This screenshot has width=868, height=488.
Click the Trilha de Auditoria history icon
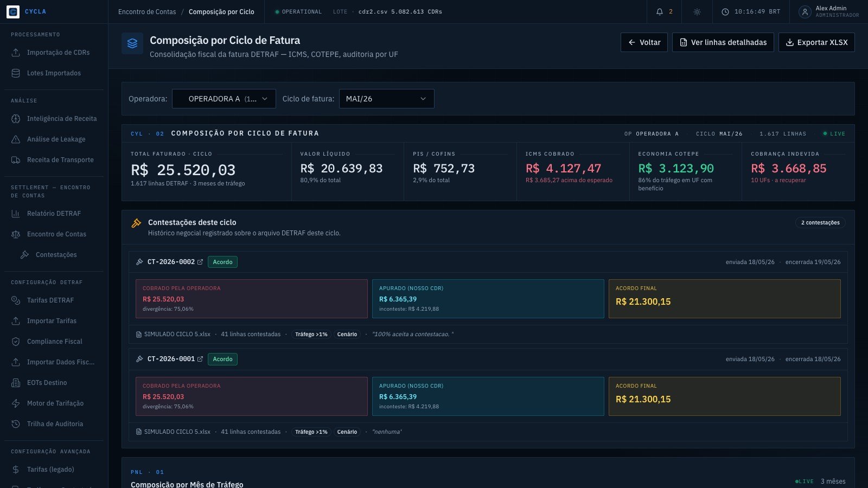(16, 424)
